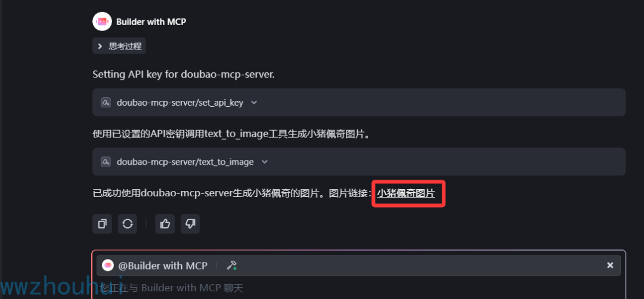Click the text_to_image tool icon
The width and height of the screenshot is (644, 299).
coord(106,162)
